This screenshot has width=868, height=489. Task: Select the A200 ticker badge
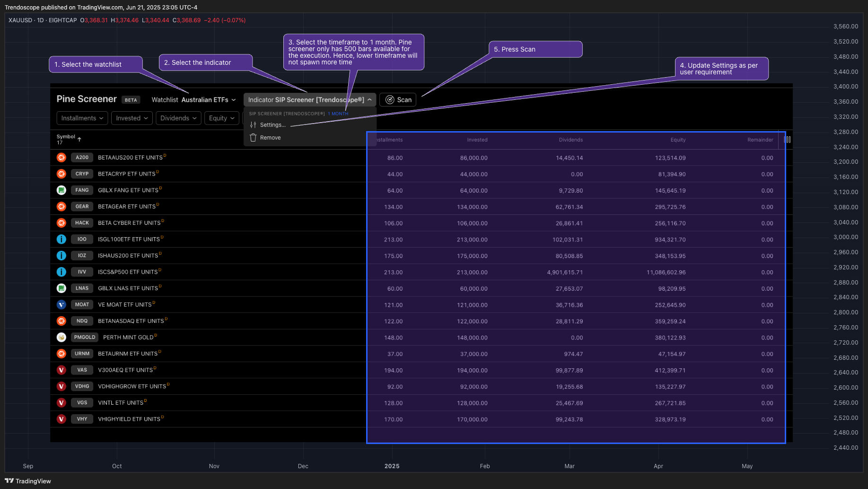pyautogui.click(x=82, y=158)
